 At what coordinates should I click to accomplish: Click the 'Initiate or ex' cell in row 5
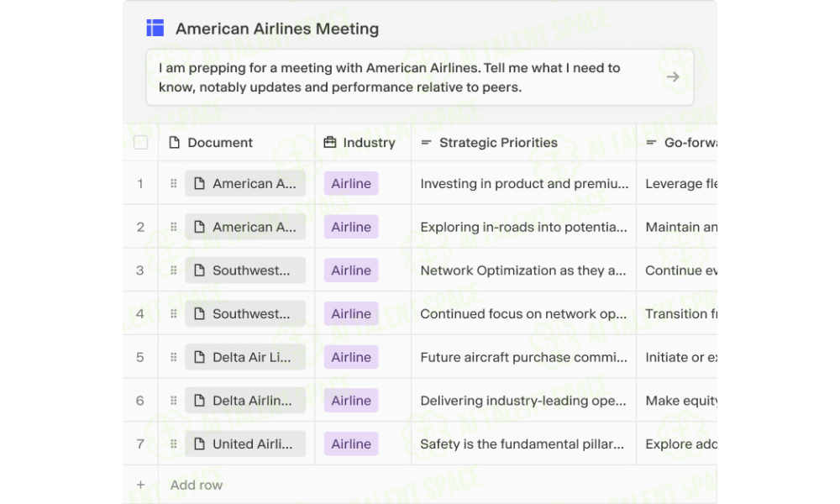[677, 357]
